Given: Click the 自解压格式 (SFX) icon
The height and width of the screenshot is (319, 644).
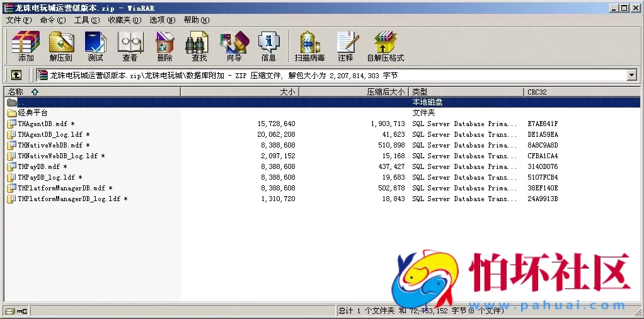Looking at the screenshot, I should (385, 46).
